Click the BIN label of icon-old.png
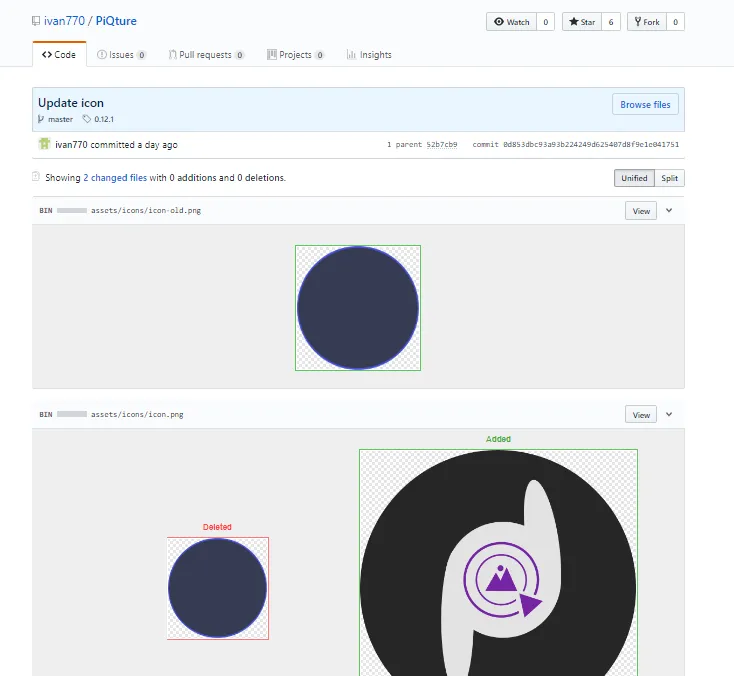The height and width of the screenshot is (676, 734). point(46,211)
